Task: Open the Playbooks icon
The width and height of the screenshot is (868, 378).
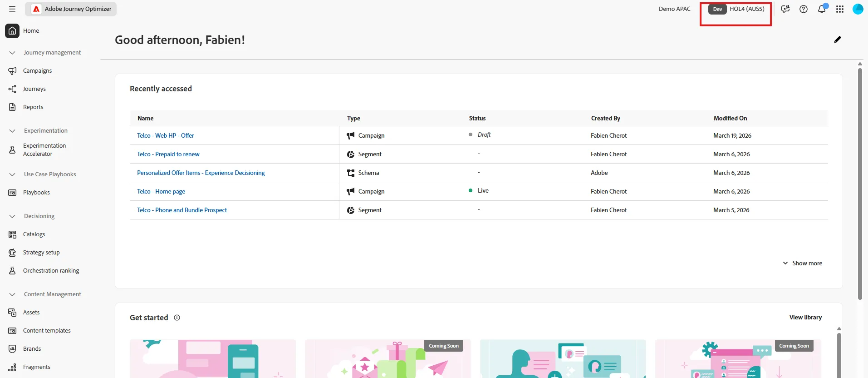Action: click(x=12, y=193)
